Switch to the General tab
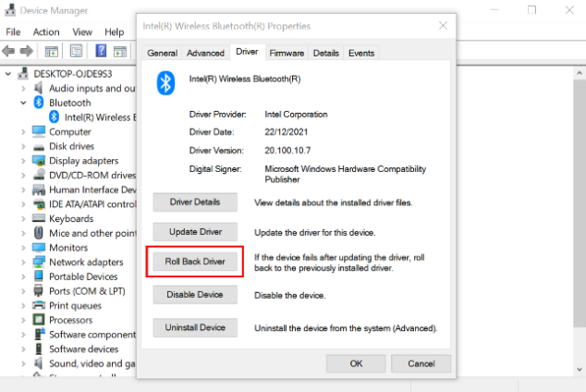 pos(162,53)
